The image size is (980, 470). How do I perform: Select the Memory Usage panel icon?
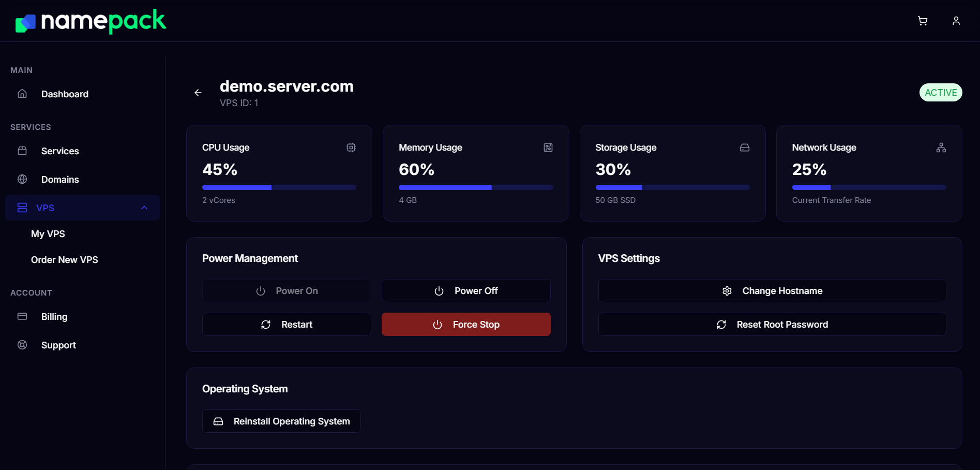548,147
